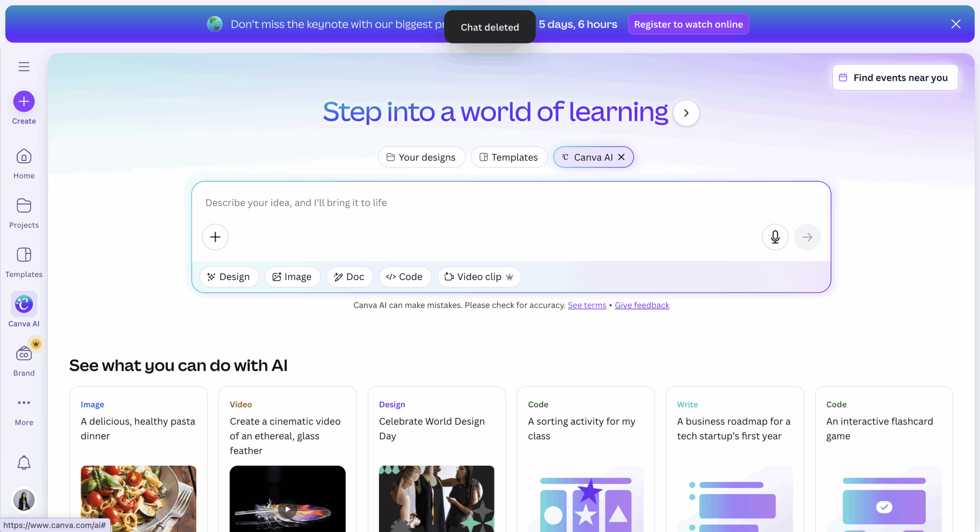Click the plus attach button in the prompt box
The image size is (980, 532).
[x=215, y=237]
